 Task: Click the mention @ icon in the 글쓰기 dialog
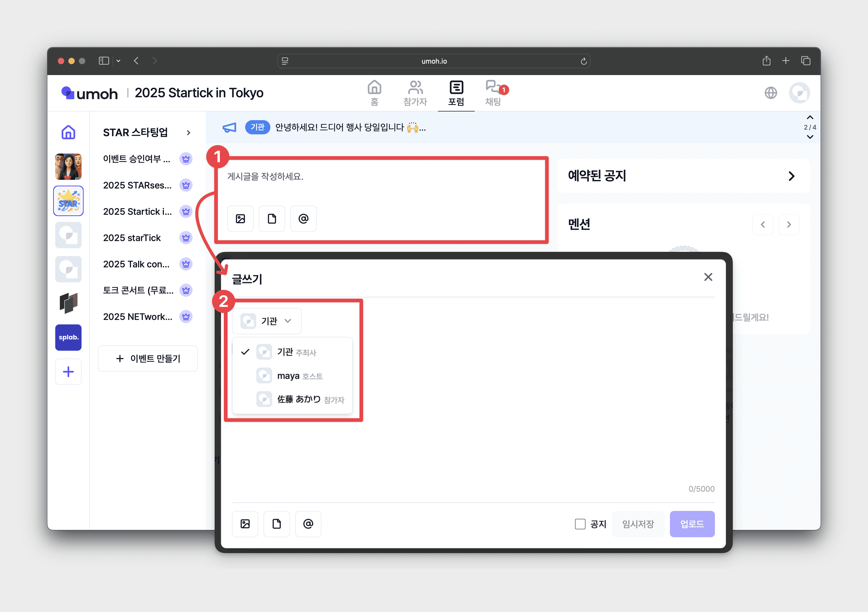click(x=308, y=524)
